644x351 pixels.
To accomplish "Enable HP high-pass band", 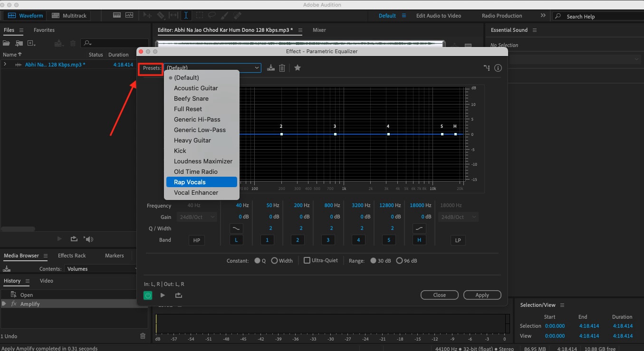I will coord(196,240).
